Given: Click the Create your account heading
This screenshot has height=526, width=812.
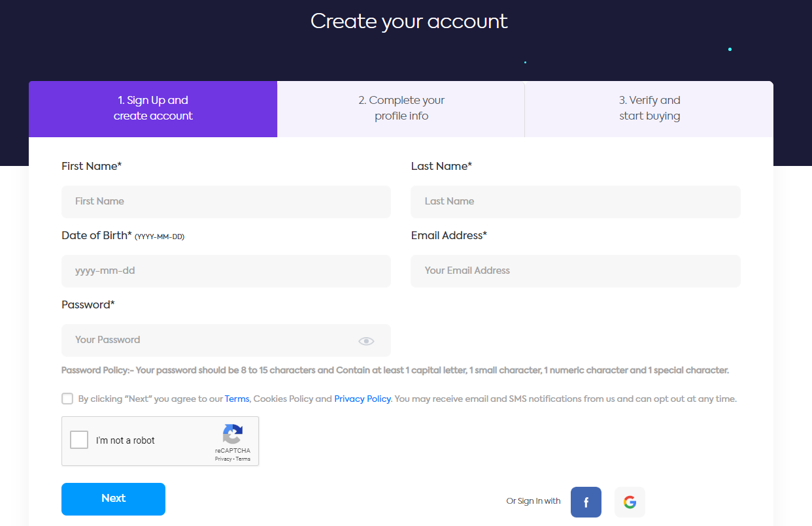Looking at the screenshot, I should (x=409, y=22).
